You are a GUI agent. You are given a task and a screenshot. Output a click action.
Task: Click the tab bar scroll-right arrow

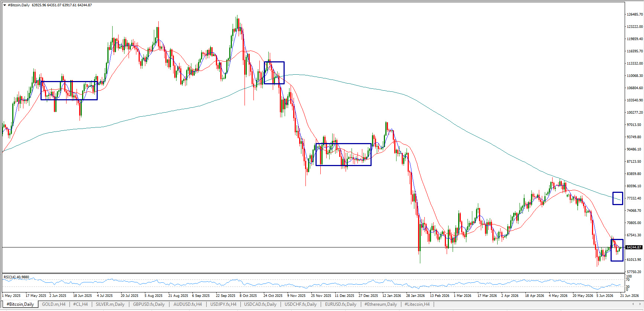point(640,304)
